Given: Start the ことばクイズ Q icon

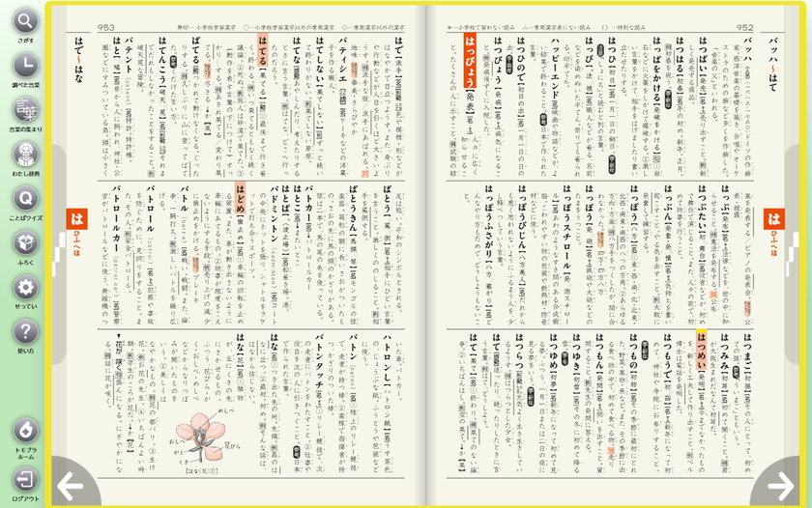Looking at the screenshot, I should [25, 199].
